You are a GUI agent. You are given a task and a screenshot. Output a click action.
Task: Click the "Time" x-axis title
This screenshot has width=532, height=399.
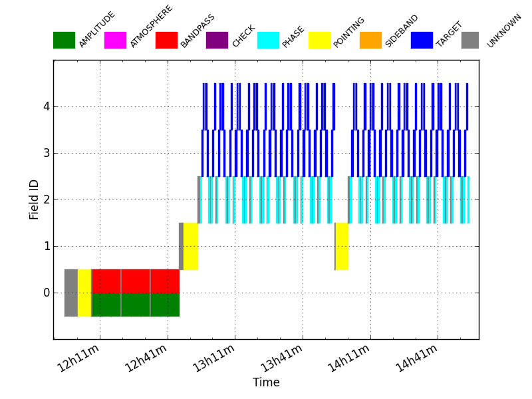(266, 383)
